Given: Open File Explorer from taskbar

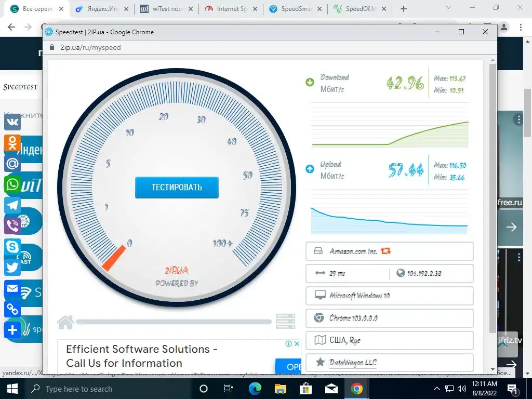Looking at the screenshot, I should click(280, 389).
